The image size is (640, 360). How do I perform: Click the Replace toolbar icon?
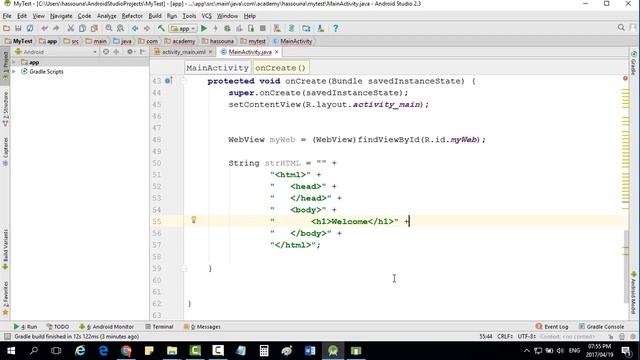click(x=120, y=28)
